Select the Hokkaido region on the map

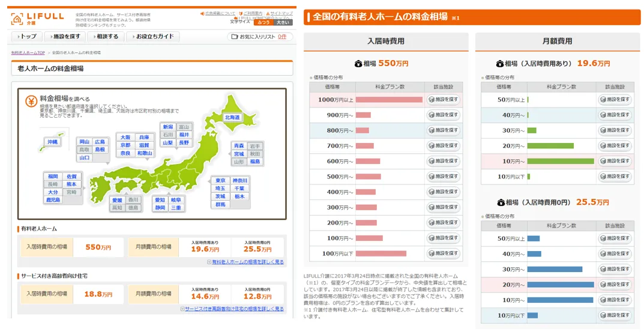[x=232, y=117]
